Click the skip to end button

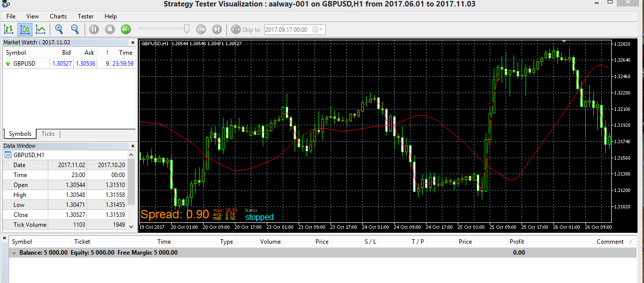(x=216, y=29)
